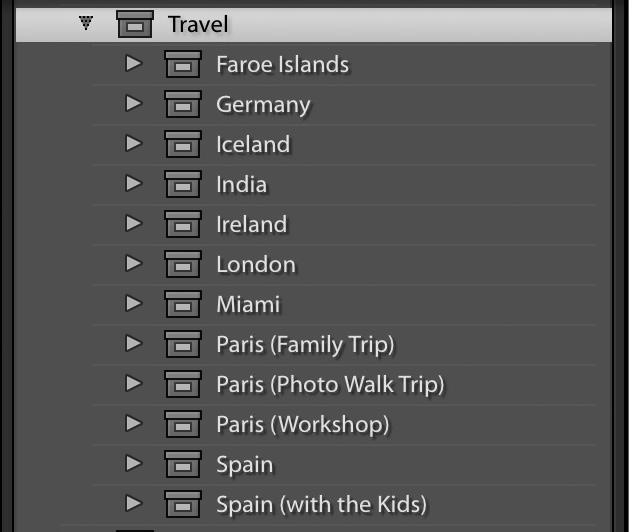Click the Paris (Workshop) collection set icon

tap(183, 424)
